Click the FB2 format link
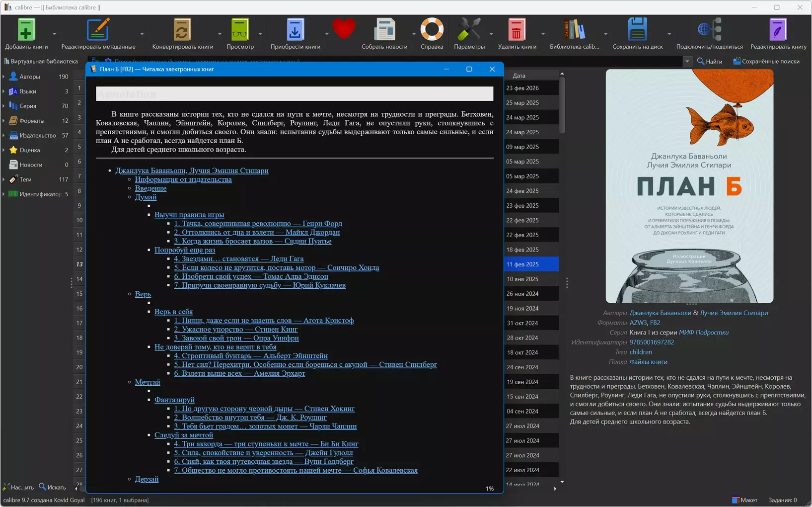Screen dimensions: 812x507 [x=655, y=323]
